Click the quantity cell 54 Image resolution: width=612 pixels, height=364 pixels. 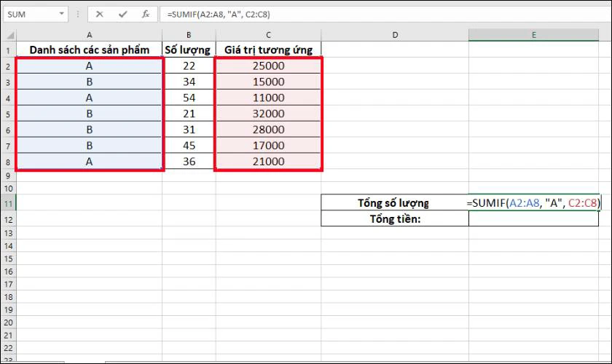(189, 98)
